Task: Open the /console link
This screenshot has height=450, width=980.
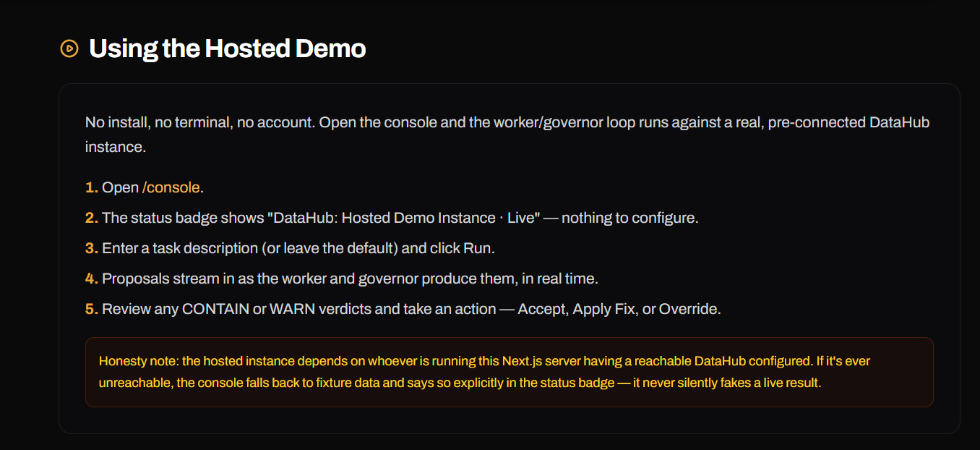Action: [x=171, y=187]
